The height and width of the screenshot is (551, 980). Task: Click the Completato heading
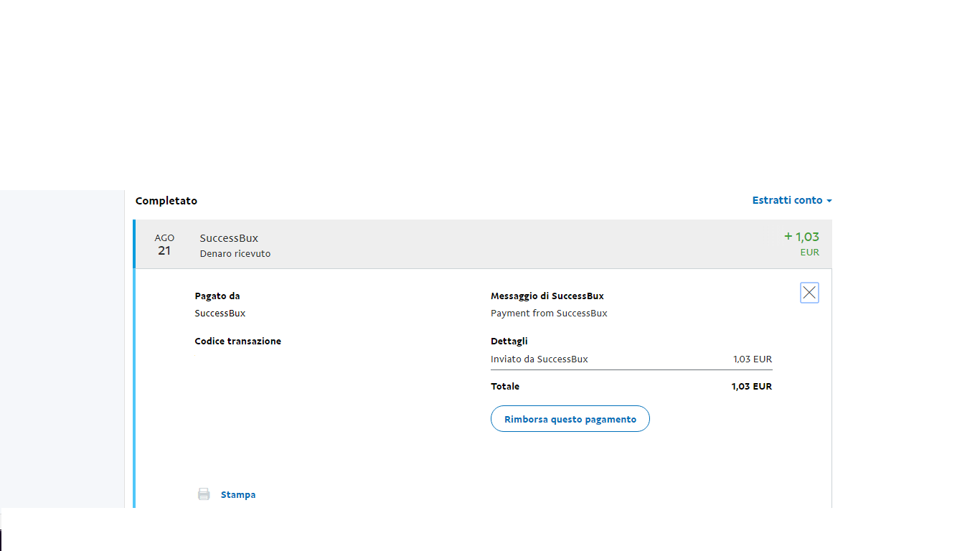point(166,201)
